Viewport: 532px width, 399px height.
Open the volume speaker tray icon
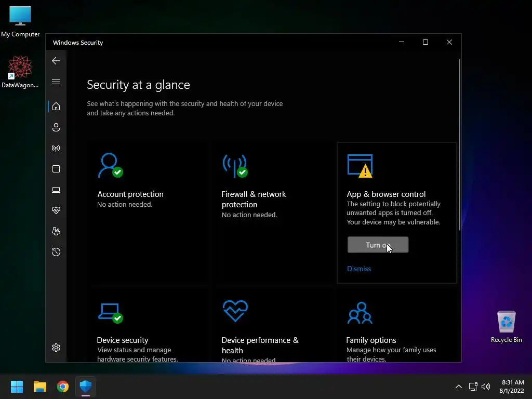pyautogui.click(x=486, y=387)
